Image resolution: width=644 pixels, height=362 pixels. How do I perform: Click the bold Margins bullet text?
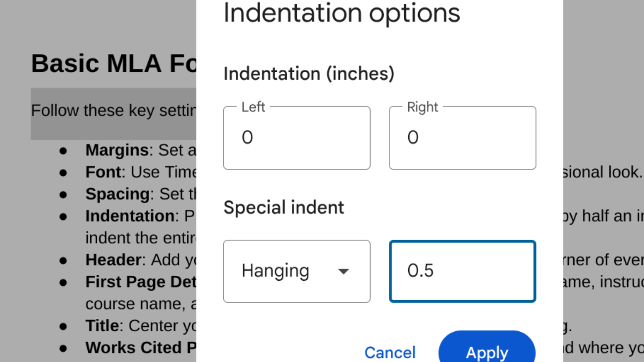click(x=116, y=150)
